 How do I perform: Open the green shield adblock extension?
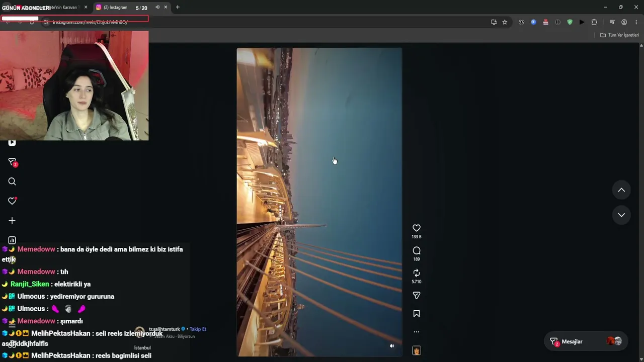(570, 22)
